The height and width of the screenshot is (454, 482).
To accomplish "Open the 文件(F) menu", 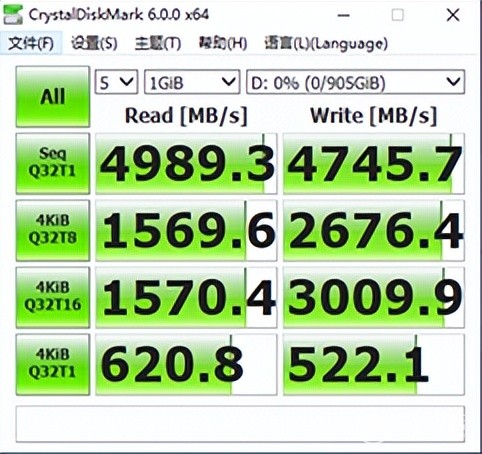I will coord(31,43).
